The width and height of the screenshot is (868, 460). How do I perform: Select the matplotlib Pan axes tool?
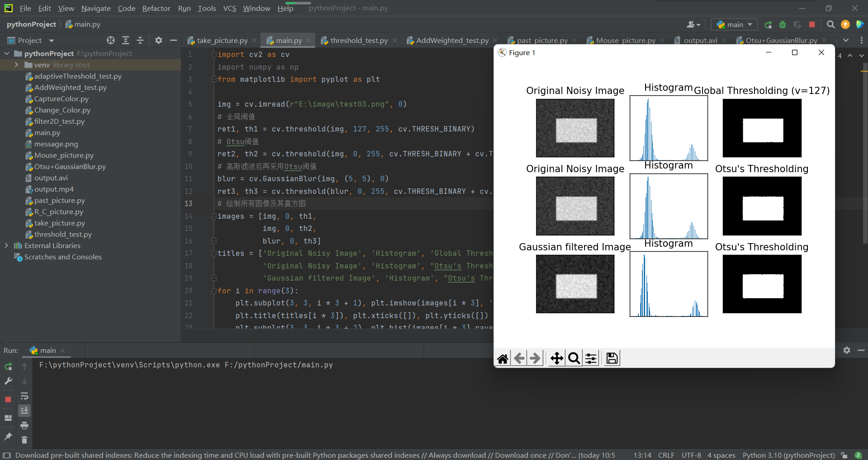557,358
